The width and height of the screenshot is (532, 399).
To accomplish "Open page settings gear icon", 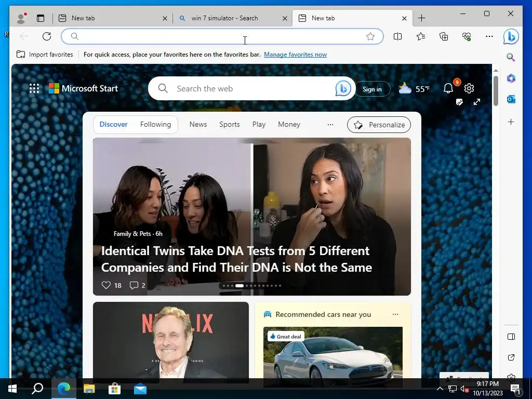I will [x=469, y=88].
